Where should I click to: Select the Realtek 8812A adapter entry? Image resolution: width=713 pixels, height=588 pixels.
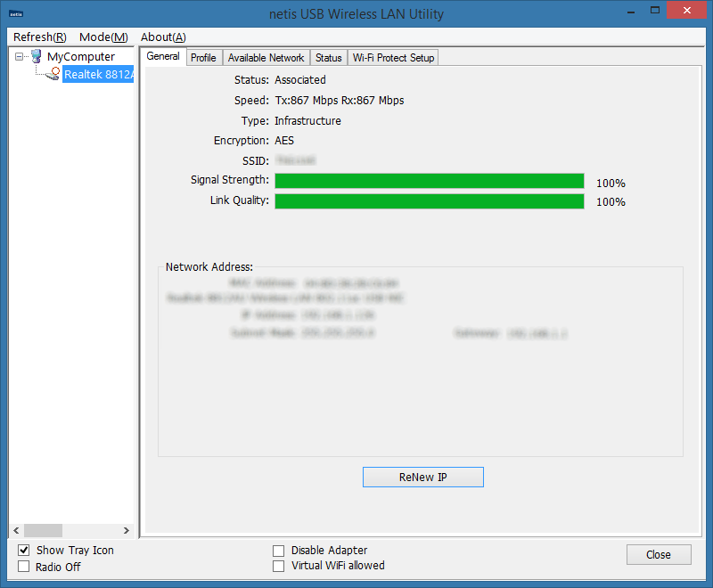tap(98, 74)
